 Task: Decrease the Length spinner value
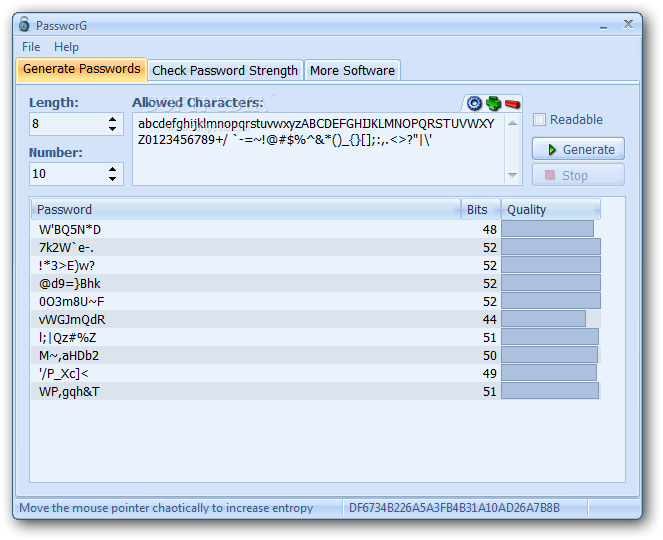[x=112, y=129]
